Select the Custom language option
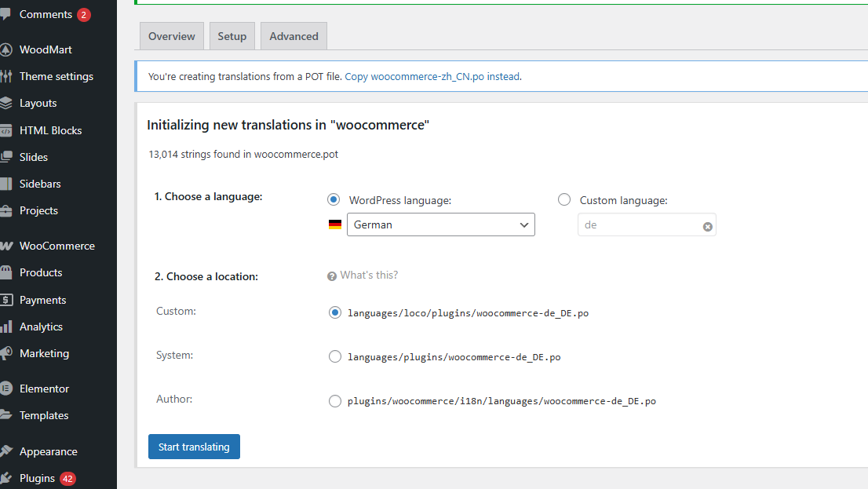 (x=564, y=199)
